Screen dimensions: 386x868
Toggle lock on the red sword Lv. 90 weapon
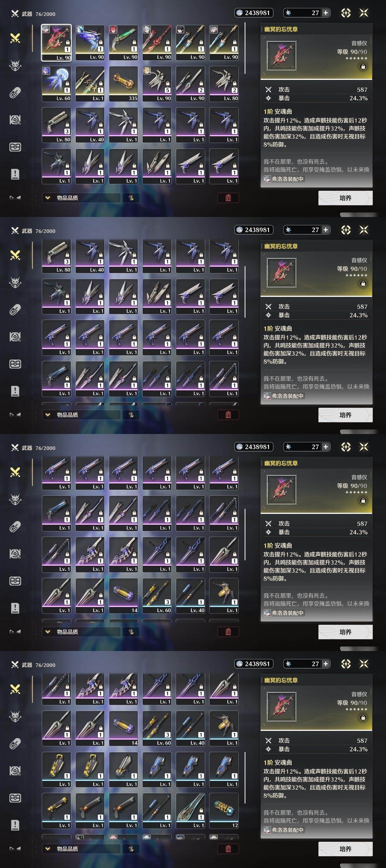[168, 42]
